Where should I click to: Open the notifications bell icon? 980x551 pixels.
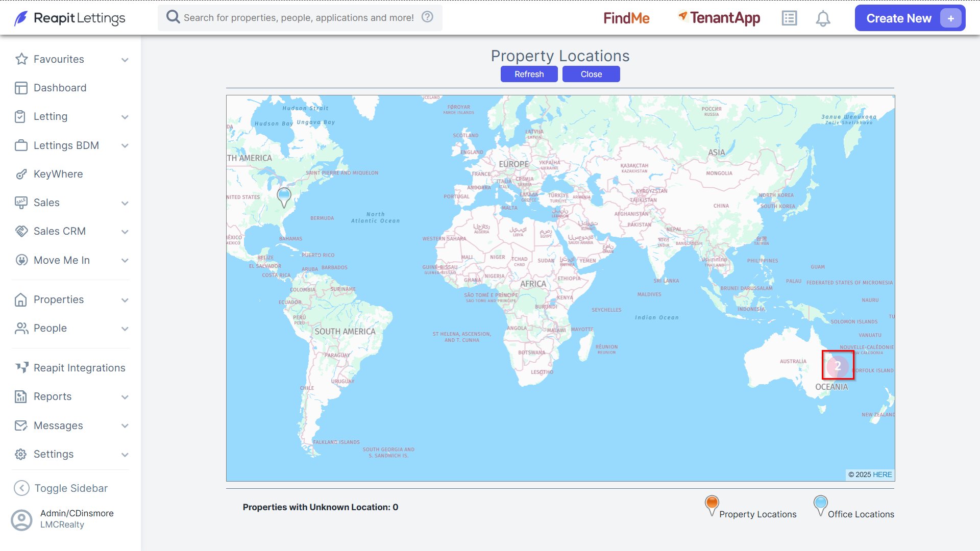[823, 18]
